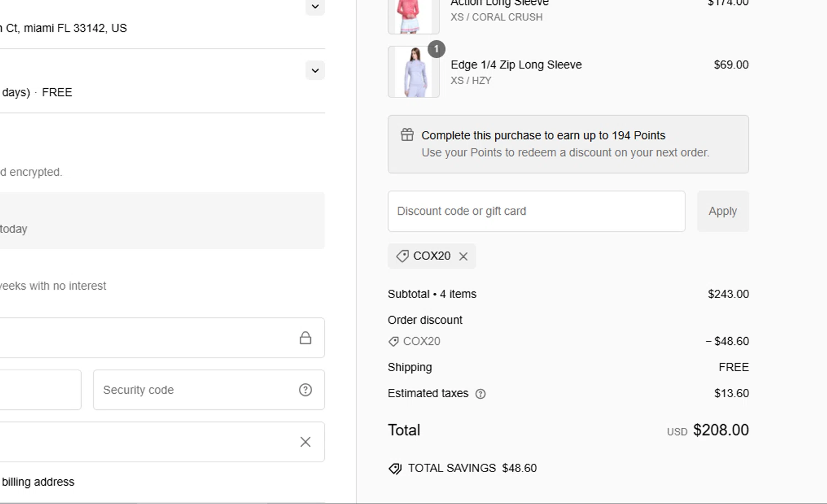
Task: Click the lock icon in card number field
Action: pos(305,338)
